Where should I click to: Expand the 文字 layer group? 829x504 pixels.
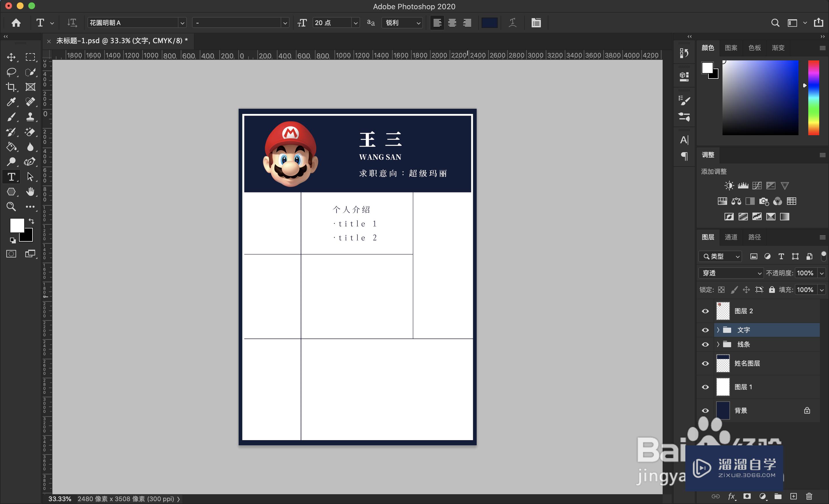click(x=718, y=330)
